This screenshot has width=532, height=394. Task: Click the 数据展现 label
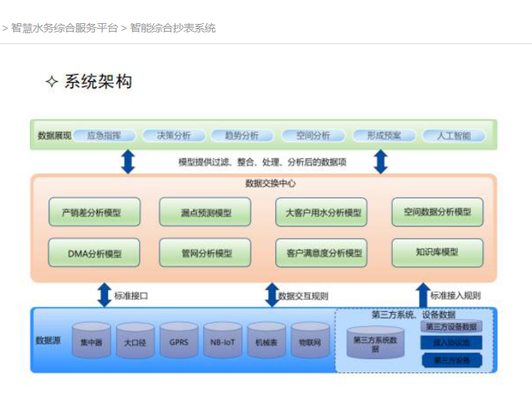point(54,136)
